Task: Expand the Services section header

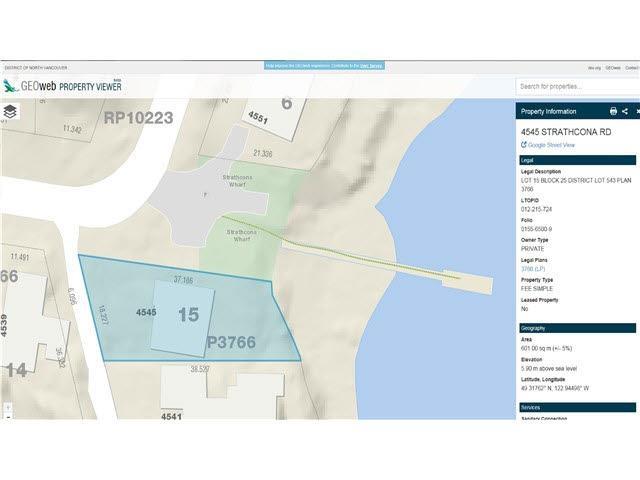Action: tap(577, 408)
